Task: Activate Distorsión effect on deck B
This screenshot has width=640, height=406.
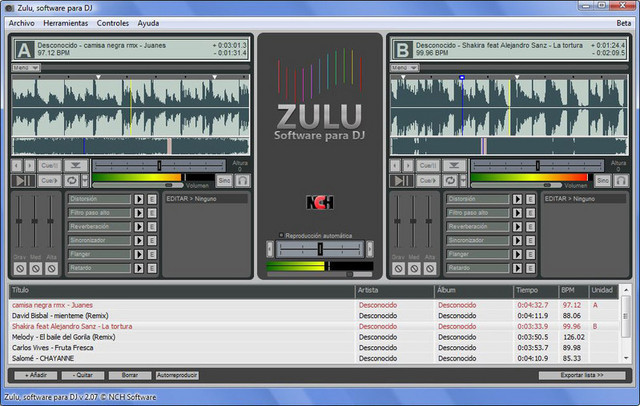Action: click(x=517, y=199)
